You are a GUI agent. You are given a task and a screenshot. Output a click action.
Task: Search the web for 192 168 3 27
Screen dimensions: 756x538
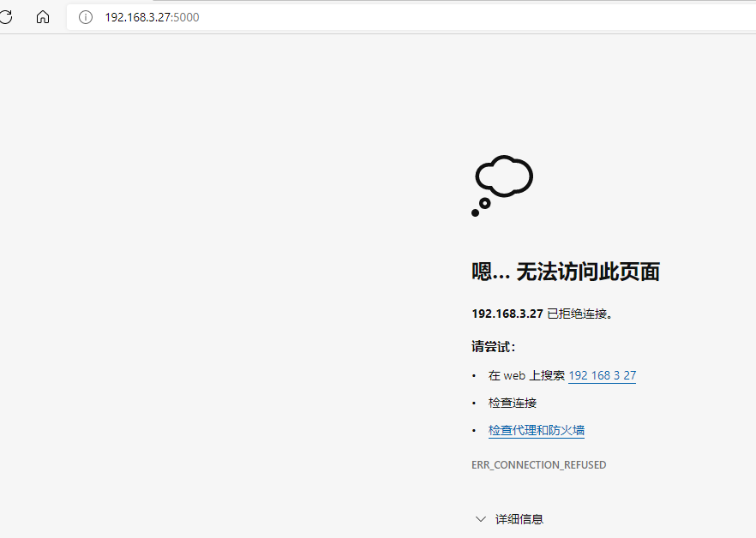coord(603,375)
